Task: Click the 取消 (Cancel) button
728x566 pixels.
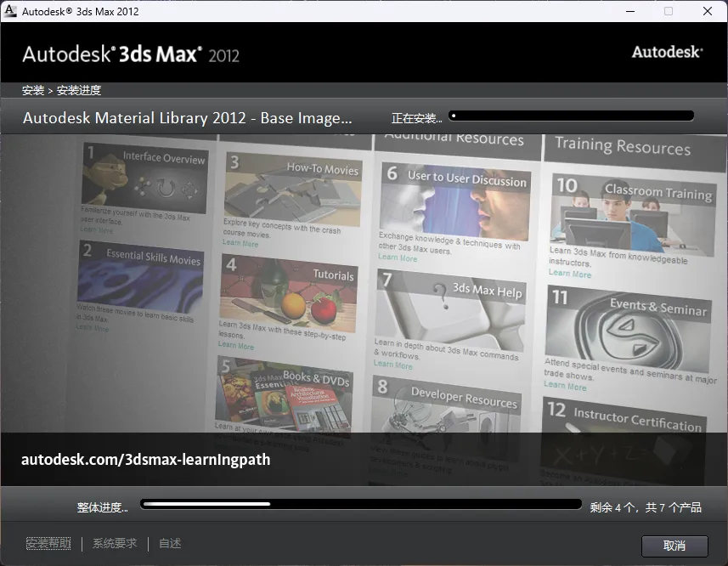Action: click(x=674, y=546)
